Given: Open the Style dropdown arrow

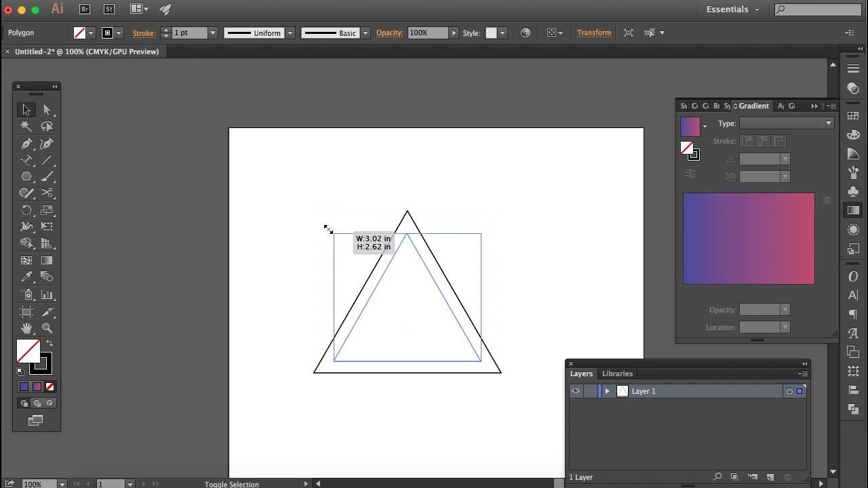Looking at the screenshot, I should coord(502,33).
